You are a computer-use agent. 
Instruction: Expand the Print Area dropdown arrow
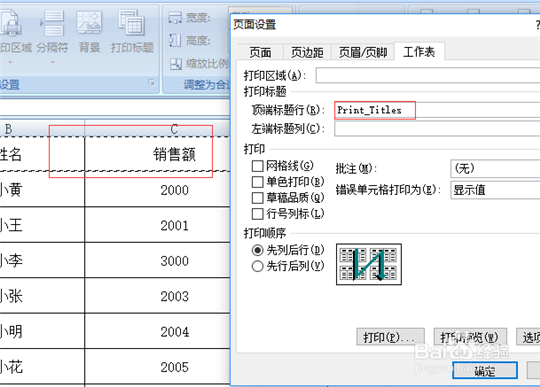(10, 63)
